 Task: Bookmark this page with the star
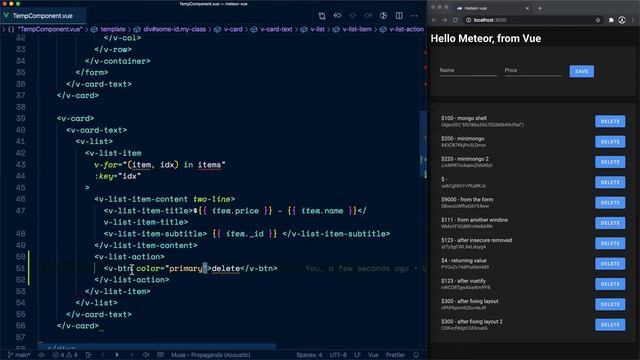(x=598, y=20)
